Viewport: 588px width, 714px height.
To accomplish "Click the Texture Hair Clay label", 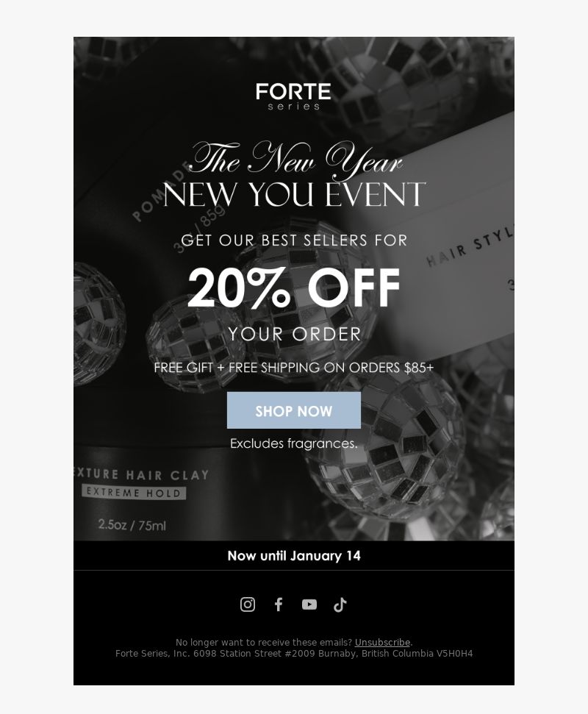I will coord(142,475).
